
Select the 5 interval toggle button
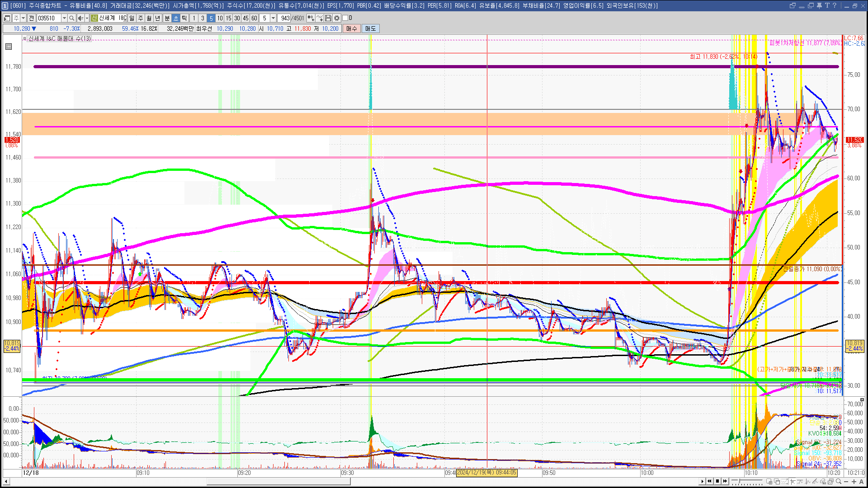coord(211,18)
